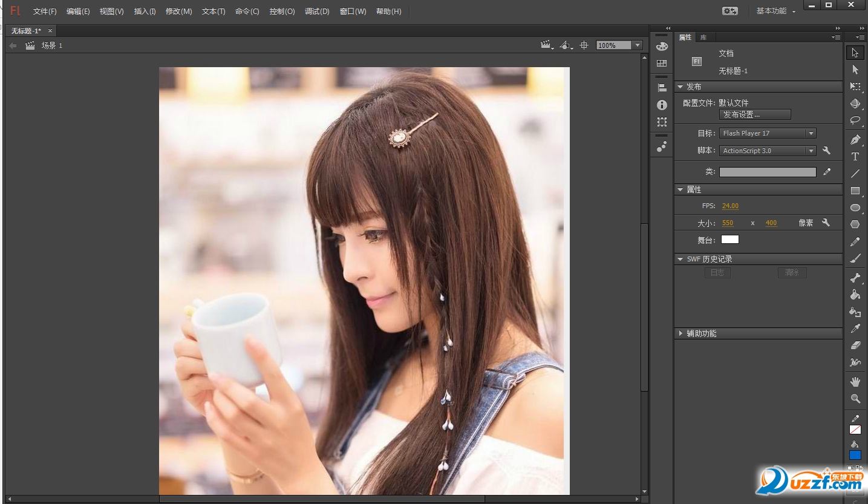
Task: Click the 发布设置... button
Action: coord(754,114)
